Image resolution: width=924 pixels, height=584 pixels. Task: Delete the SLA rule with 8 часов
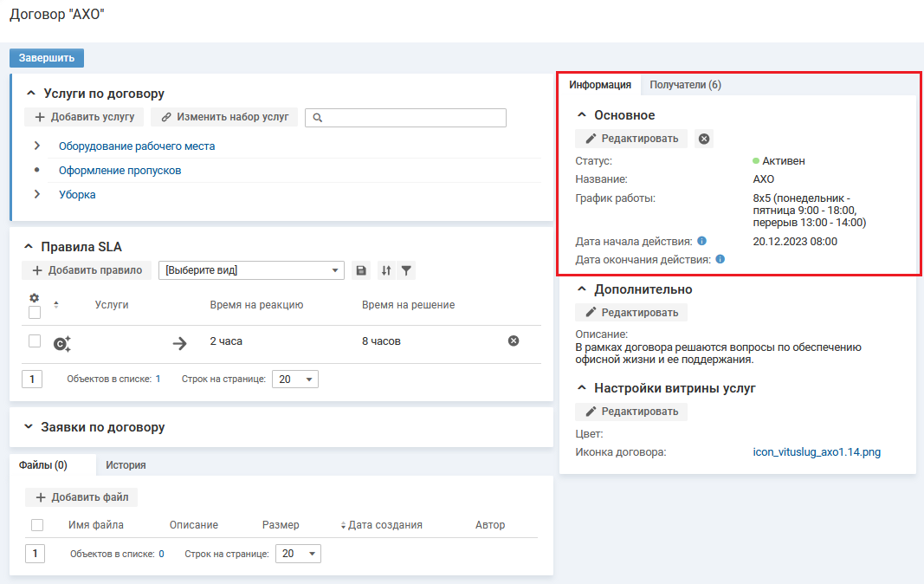(x=514, y=341)
